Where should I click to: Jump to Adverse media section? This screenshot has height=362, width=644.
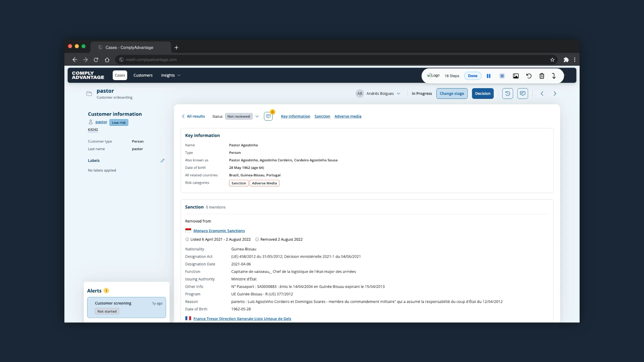click(348, 116)
